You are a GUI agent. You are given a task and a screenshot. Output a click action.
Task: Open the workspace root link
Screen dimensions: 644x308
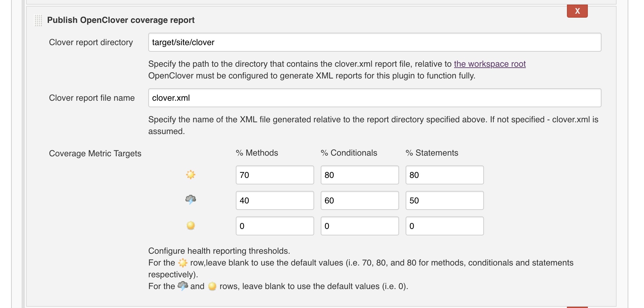[490, 64]
